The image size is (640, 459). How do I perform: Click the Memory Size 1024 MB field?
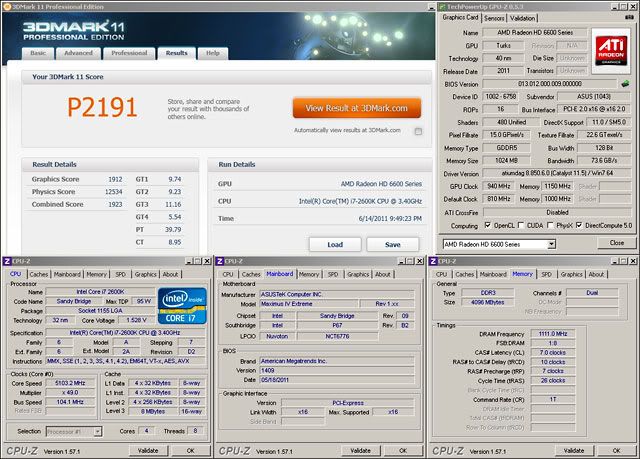[x=506, y=160]
